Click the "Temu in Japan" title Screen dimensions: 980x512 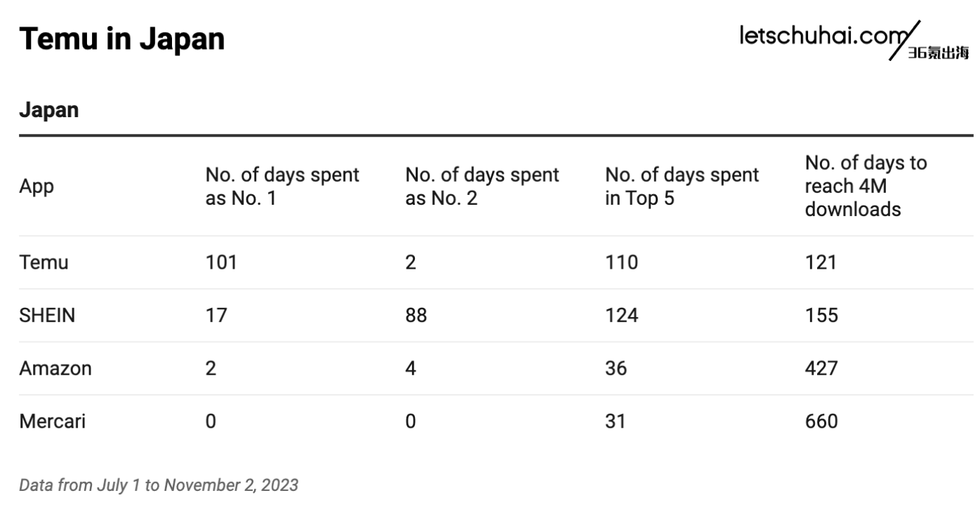pos(122,39)
